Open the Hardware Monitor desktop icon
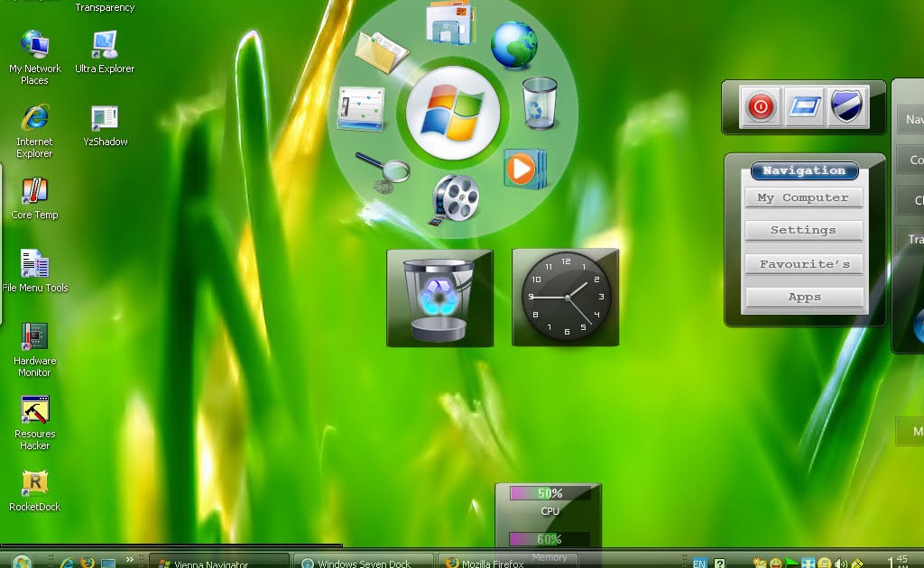The height and width of the screenshot is (568, 924). pyautogui.click(x=35, y=350)
